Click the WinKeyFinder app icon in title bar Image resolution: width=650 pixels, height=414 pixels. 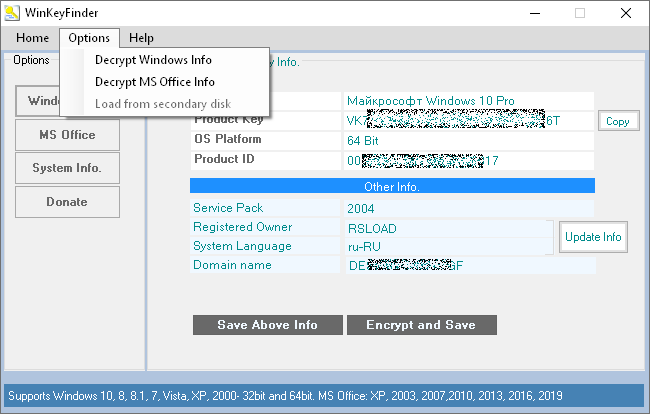pos(12,13)
